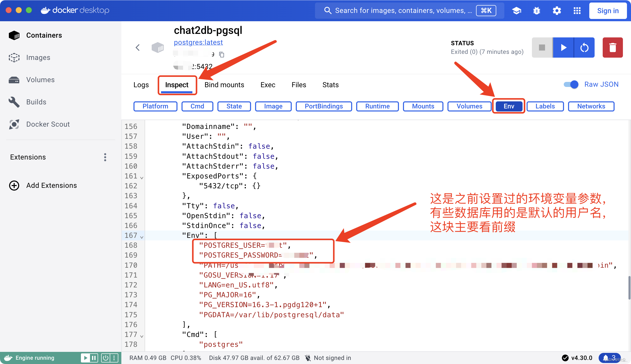This screenshot has height=364, width=631.
Task: Jump to the Volumes inspect section
Action: pos(469,106)
